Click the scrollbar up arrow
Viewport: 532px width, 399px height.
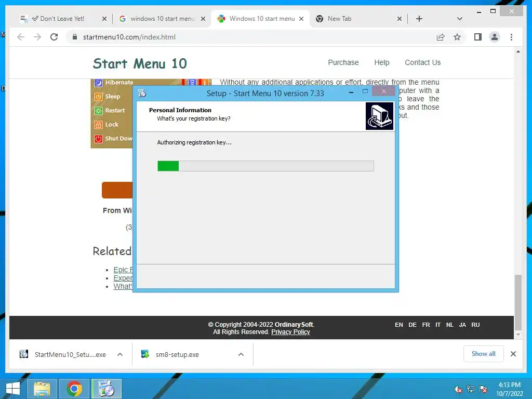coord(518,51)
